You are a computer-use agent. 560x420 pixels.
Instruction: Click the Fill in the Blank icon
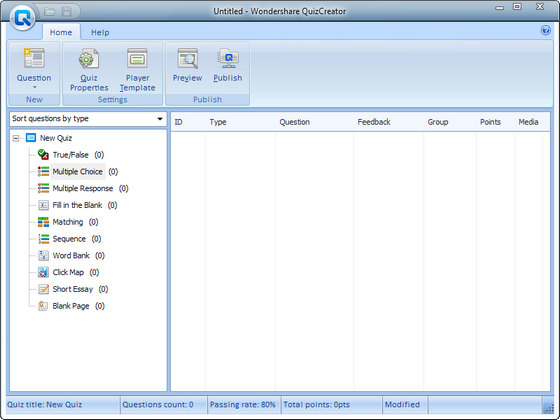[43, 205]
